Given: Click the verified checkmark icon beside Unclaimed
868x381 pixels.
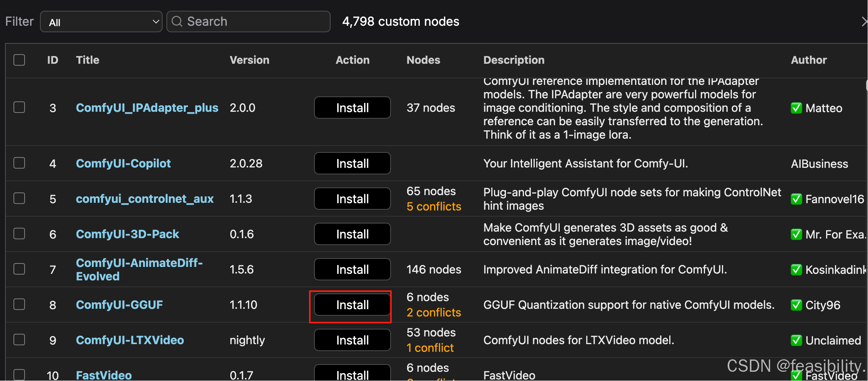Looking at the screenshot, I should pos(796,340).
